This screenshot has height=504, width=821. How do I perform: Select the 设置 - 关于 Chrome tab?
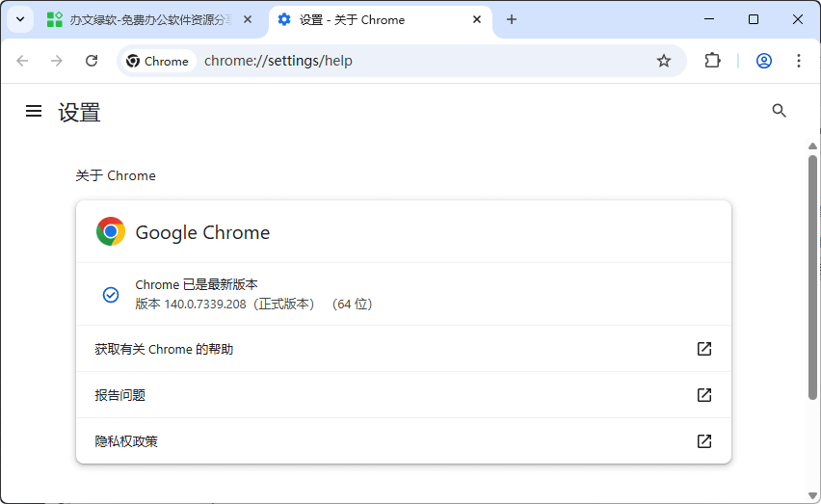(x=366, y=19)
